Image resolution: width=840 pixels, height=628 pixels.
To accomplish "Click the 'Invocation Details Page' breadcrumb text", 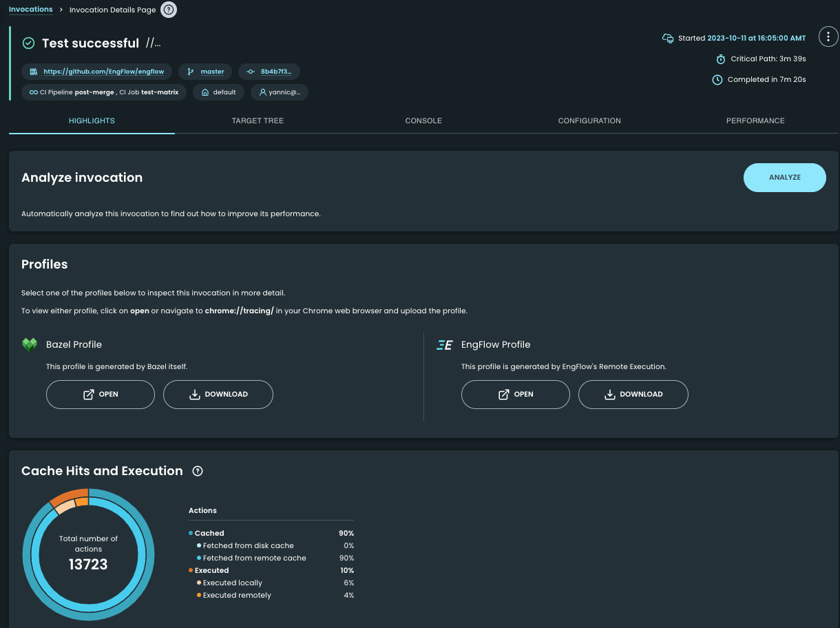I will click(113, 10).
